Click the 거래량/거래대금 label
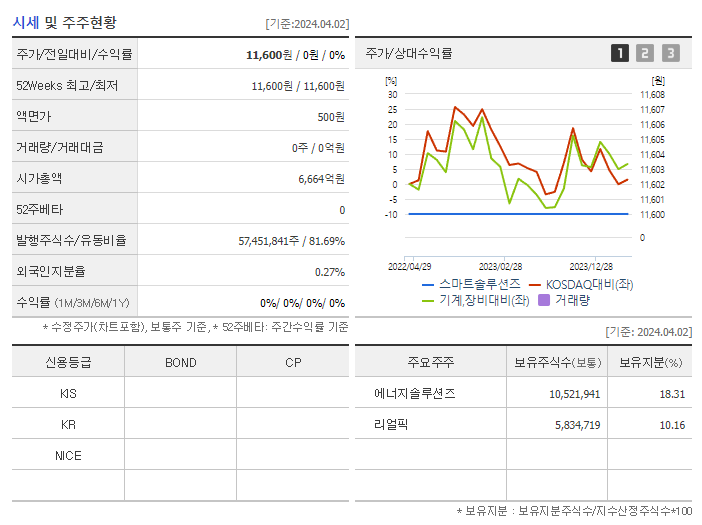This screenshot has height=525, width=702. pos(60,148)
